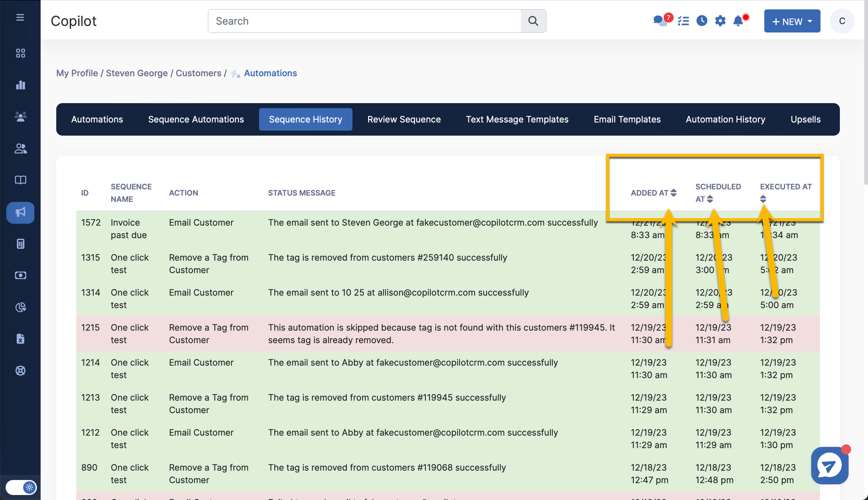The width and height of the screenshot is (868, 500).
Task: Open Text Message Templates tab
Action: pos(517,119)
